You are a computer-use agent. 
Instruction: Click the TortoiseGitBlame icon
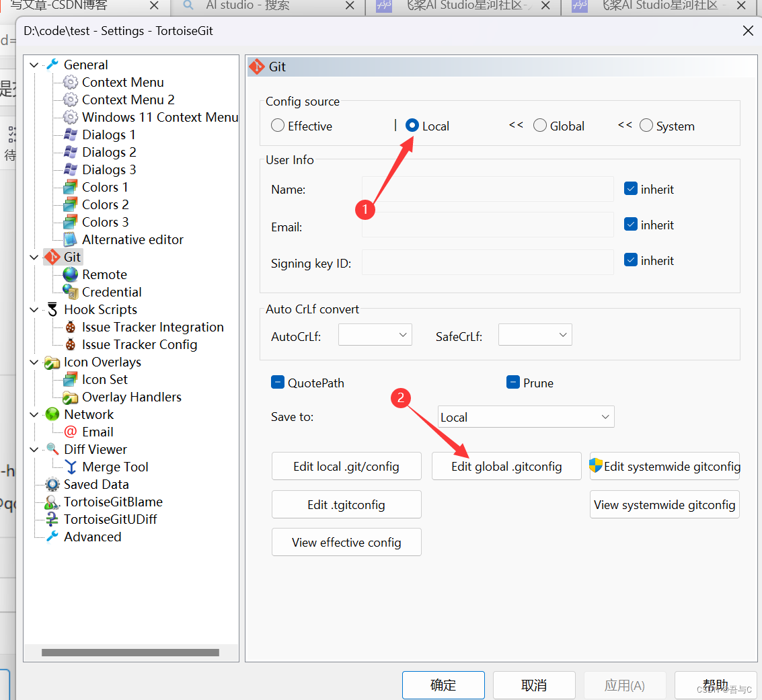coord(52,502)
